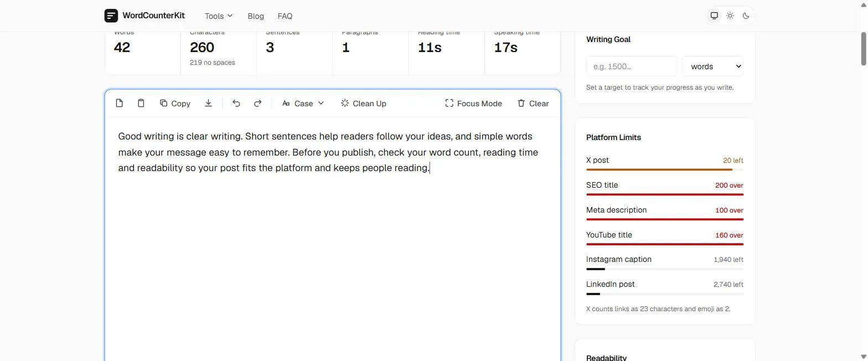Click the speaking time value 17s

coord(505,48)
